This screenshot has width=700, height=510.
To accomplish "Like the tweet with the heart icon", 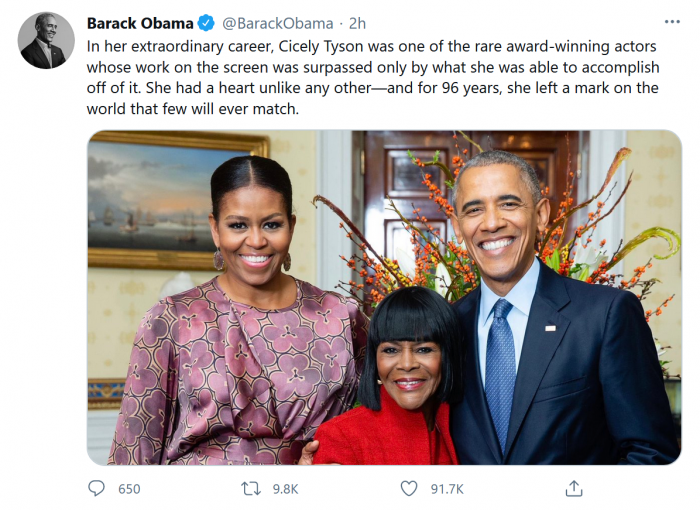I will click(409, 488).
